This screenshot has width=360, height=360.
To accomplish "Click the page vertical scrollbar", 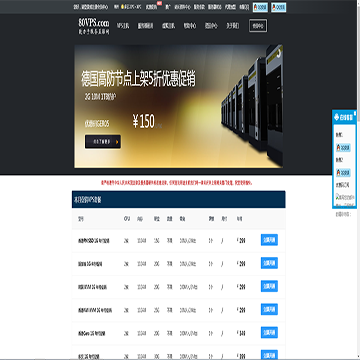I will coord(358,180).
